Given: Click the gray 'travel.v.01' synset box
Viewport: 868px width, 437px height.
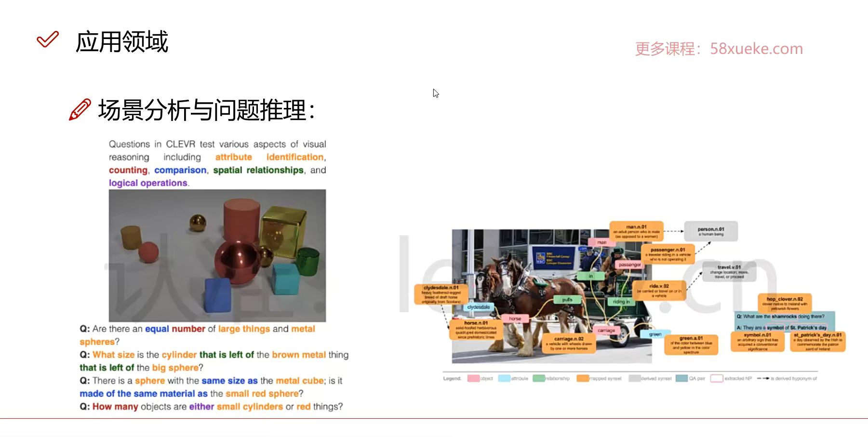Looking at the screenshot, I should [729, 272].
